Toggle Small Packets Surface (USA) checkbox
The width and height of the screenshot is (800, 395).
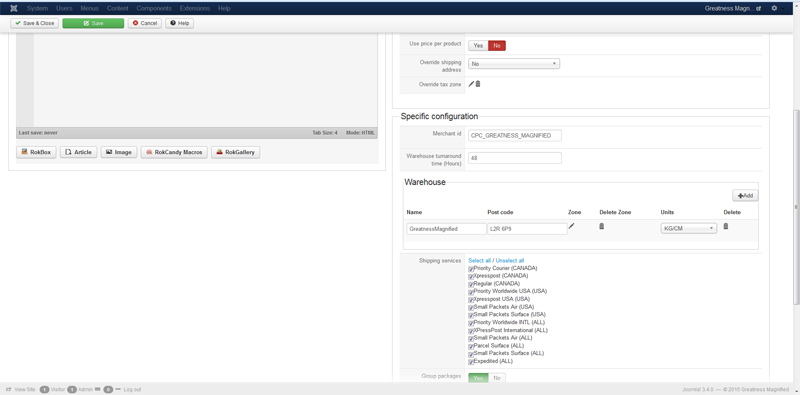pyautogui.click(x=471, y=315)
